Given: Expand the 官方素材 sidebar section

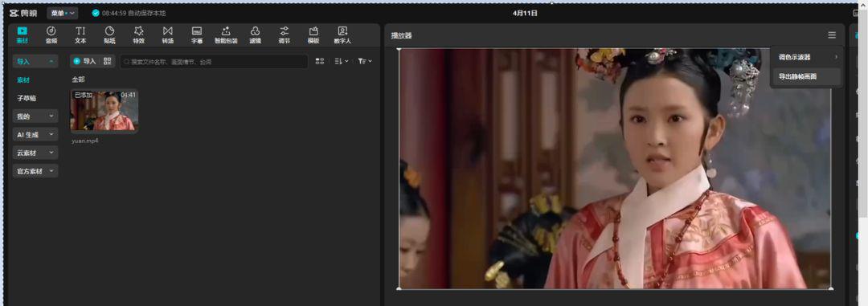Looking at the screenshot, I should click(x=35, y=171).
